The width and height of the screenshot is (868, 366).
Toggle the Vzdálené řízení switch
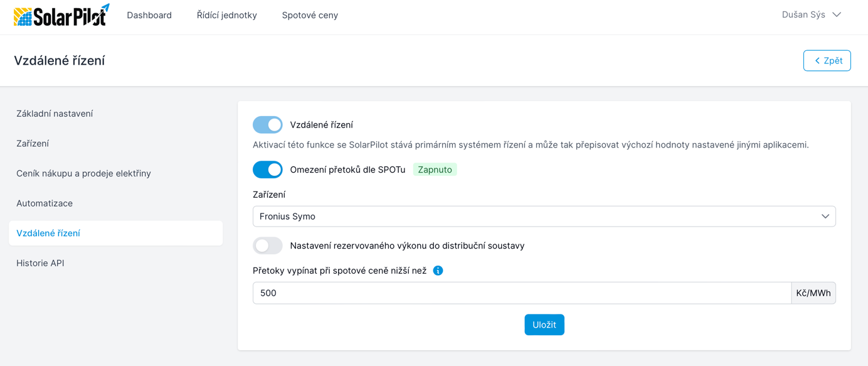[x=268, y=125]
